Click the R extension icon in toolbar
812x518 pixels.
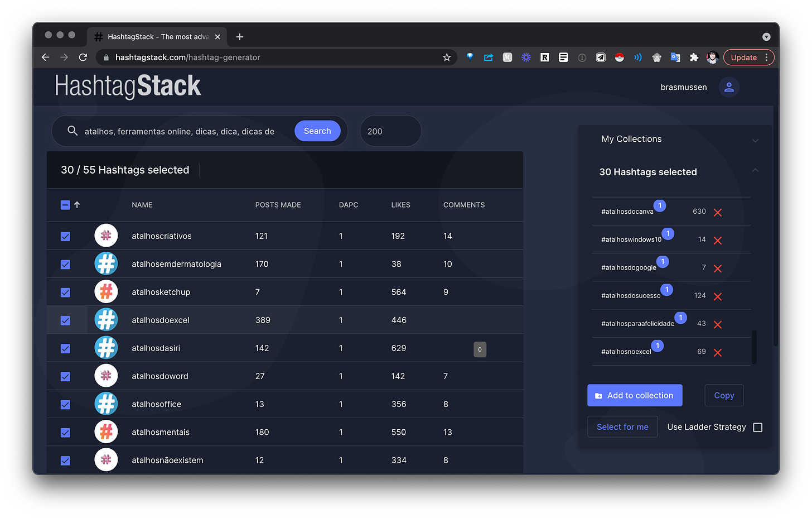(545, 57)
